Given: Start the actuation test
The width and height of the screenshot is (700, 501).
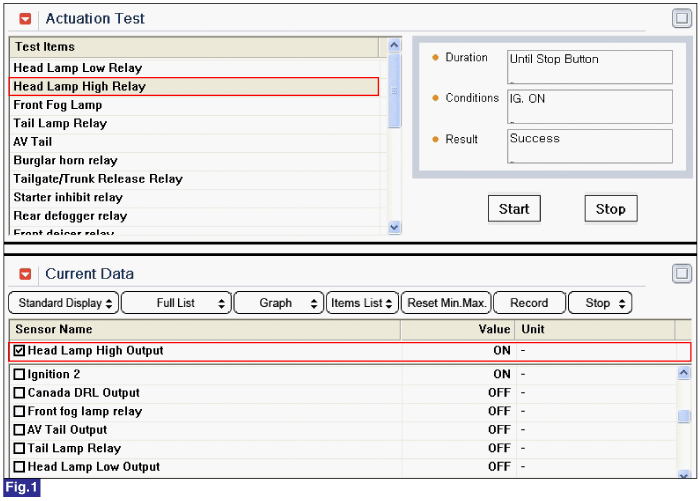Looking at the screenshot, I should click(x=514, y=209).
